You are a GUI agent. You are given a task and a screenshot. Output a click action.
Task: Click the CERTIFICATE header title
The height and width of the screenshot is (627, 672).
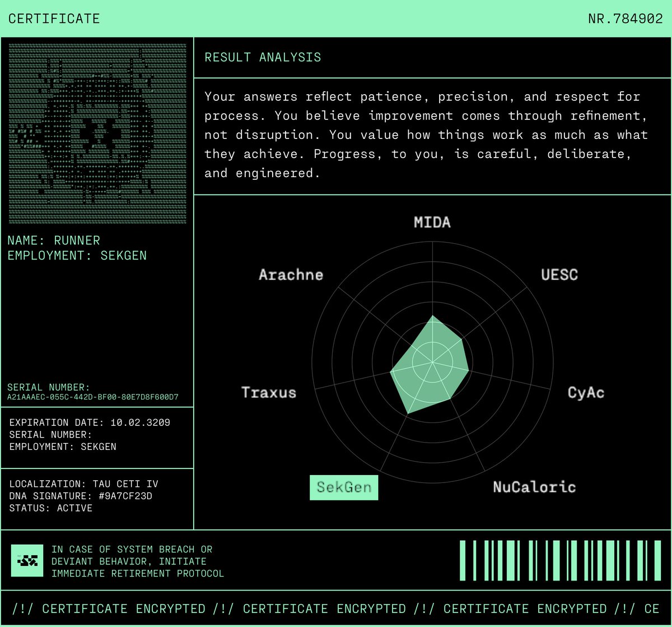coord(54,18)
